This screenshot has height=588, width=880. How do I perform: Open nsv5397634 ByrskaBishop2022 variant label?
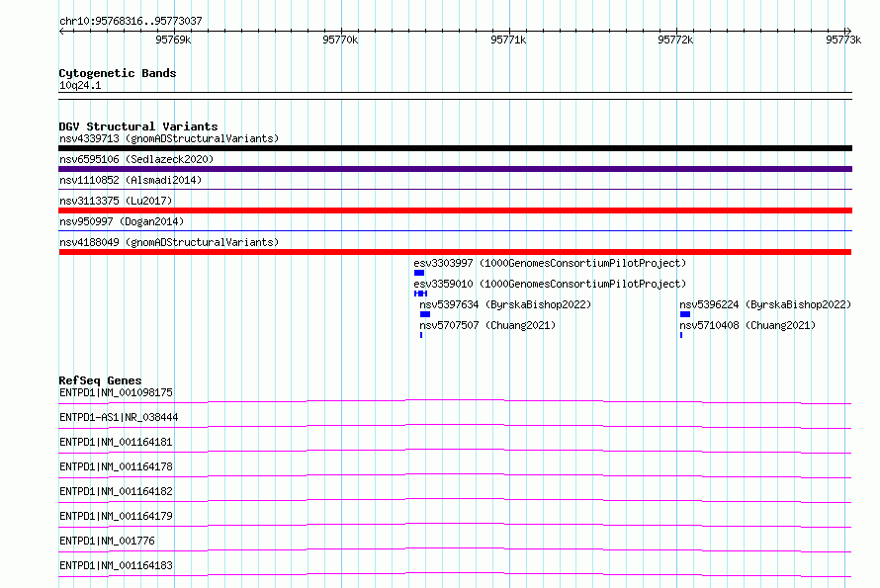(x=505, y=304)
